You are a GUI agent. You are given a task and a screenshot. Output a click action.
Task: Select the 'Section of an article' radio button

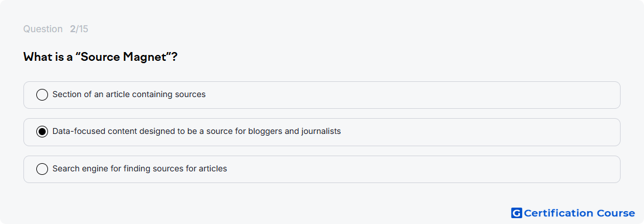[x=42, y=95]
